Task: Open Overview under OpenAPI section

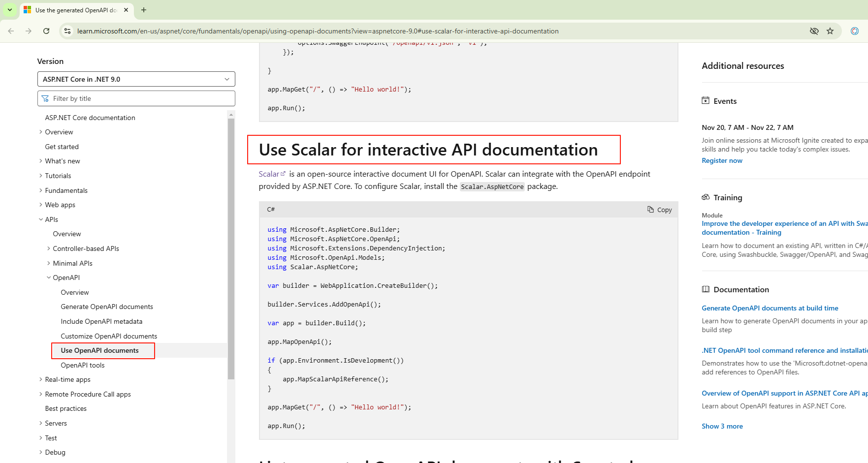Action: coord(75,292)
